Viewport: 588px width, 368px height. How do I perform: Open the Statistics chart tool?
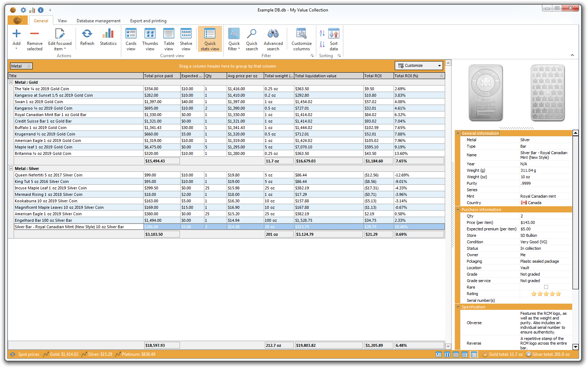point(108,34)
